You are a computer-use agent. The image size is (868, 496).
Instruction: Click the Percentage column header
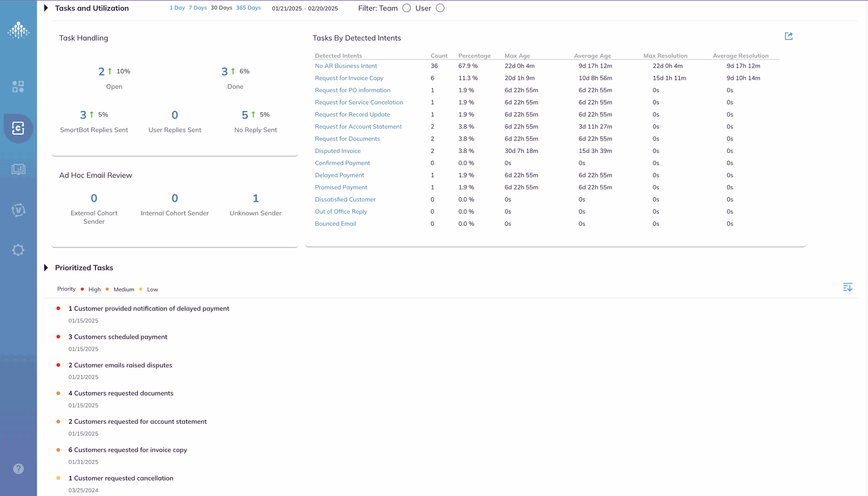475,56
